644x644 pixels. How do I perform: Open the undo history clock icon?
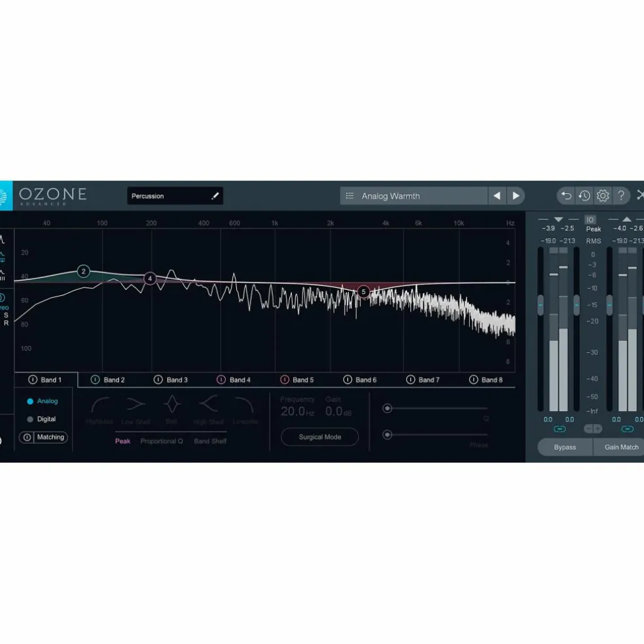[x=584, y=196]
